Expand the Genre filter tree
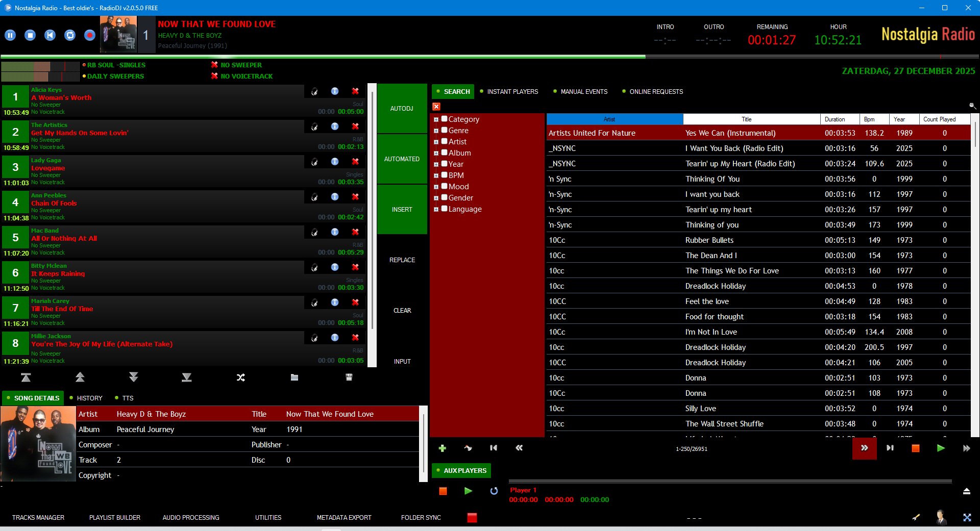 coord(436,130)
